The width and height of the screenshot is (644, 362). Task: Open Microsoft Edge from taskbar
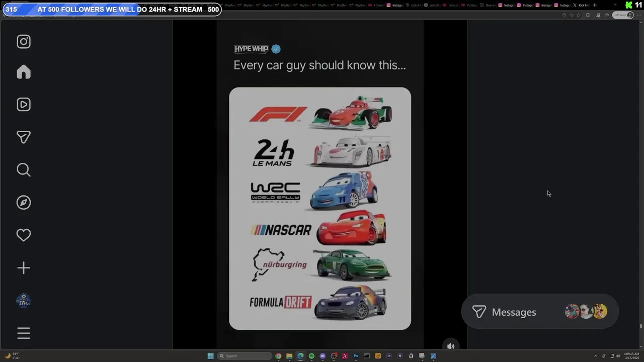coord(300,356)
